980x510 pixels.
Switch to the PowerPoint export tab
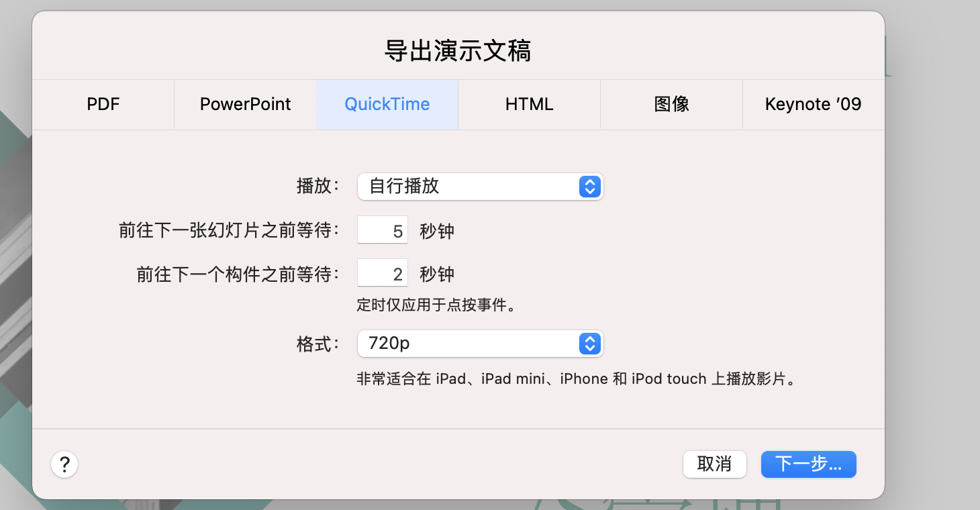(246, 105)
